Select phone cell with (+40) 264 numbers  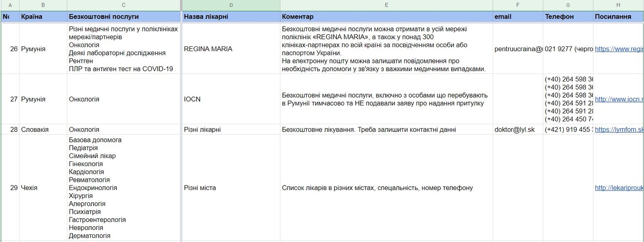point(568,99)
